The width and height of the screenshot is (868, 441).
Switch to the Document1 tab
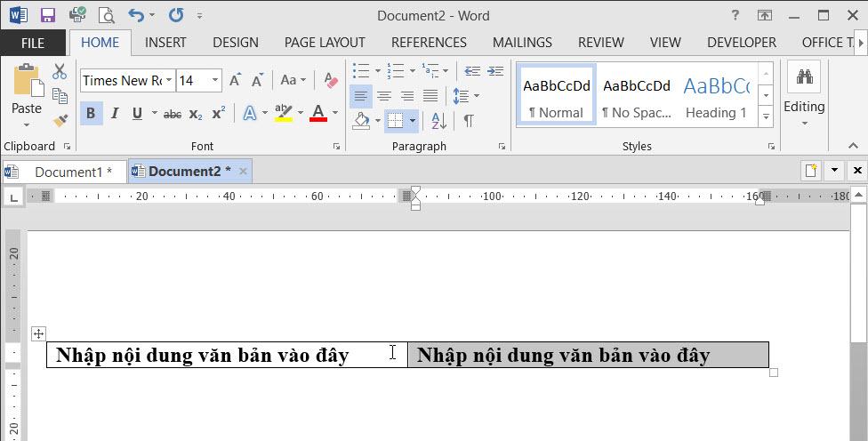point(65,172)
